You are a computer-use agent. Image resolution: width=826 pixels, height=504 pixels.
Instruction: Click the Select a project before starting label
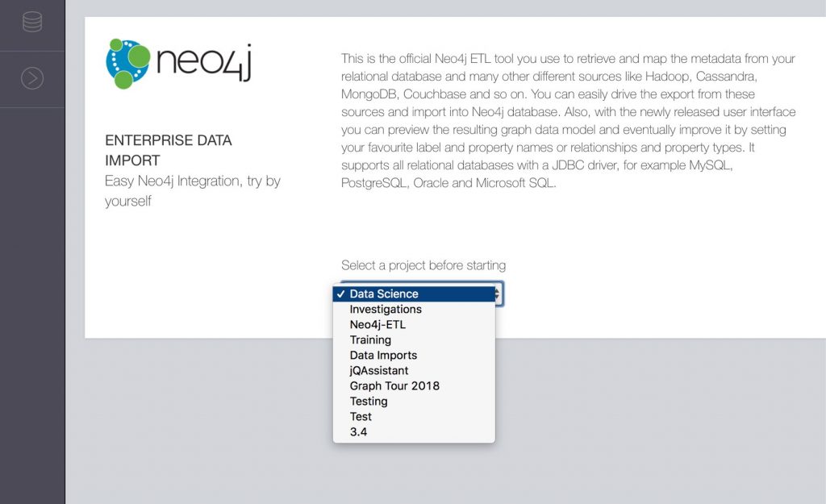click(423, 265)
